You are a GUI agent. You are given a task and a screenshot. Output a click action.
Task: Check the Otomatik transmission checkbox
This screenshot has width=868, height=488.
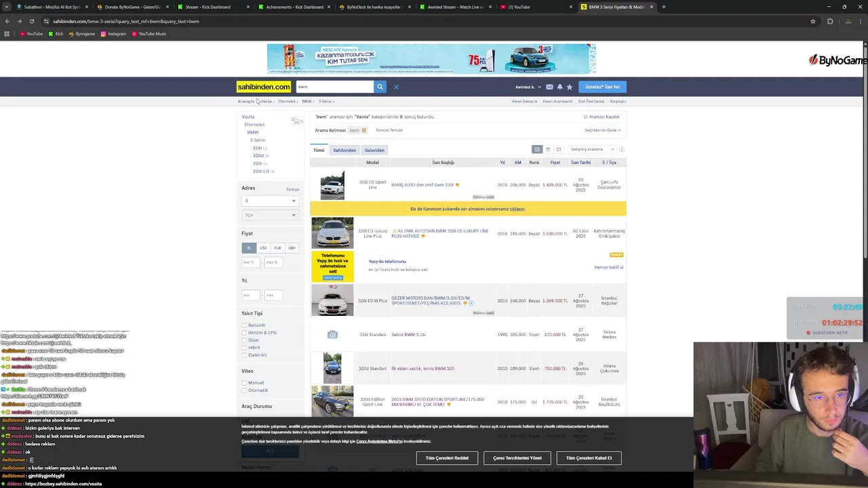coord(244,390)
